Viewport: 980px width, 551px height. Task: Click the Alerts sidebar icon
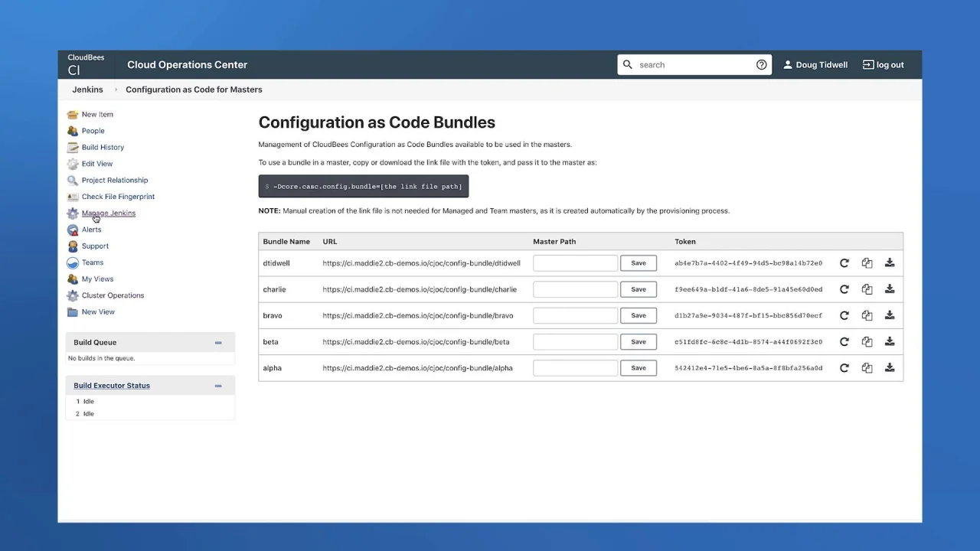73,230
